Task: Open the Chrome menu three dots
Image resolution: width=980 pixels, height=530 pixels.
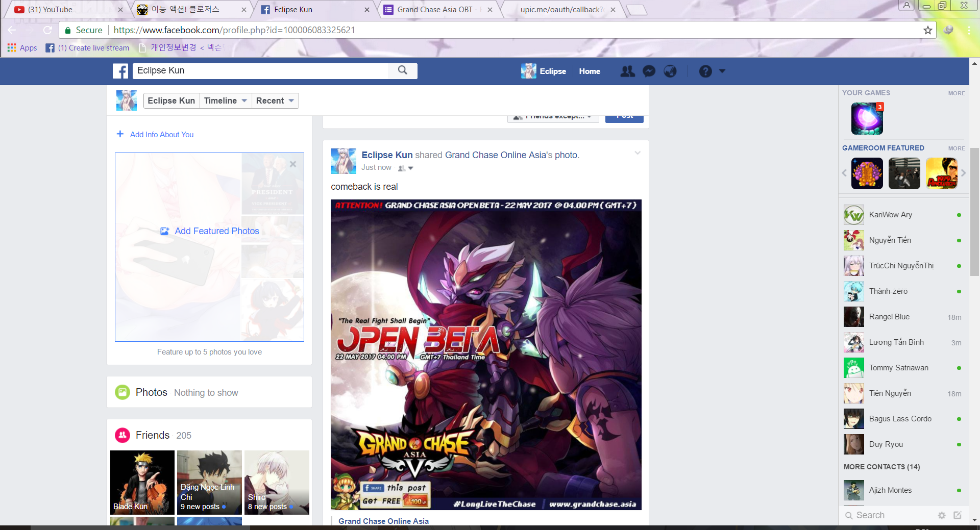Action: coord(969,30)
